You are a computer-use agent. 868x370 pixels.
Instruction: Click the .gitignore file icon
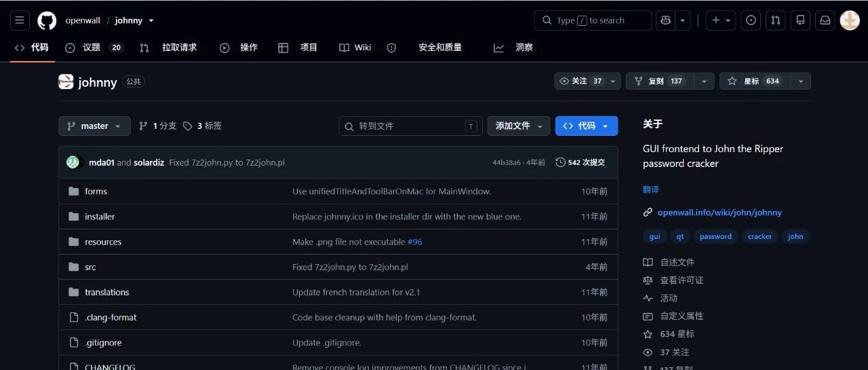point(74,342)
